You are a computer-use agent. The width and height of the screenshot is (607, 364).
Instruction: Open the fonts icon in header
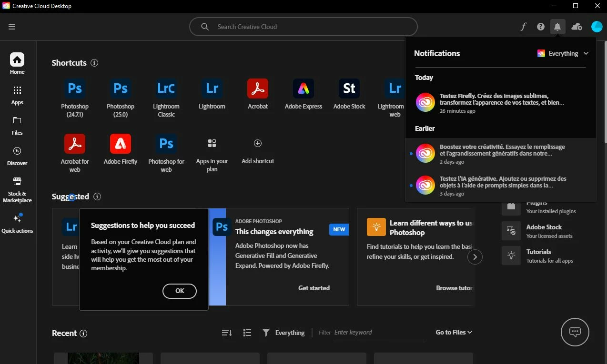[x=523, y=27]
